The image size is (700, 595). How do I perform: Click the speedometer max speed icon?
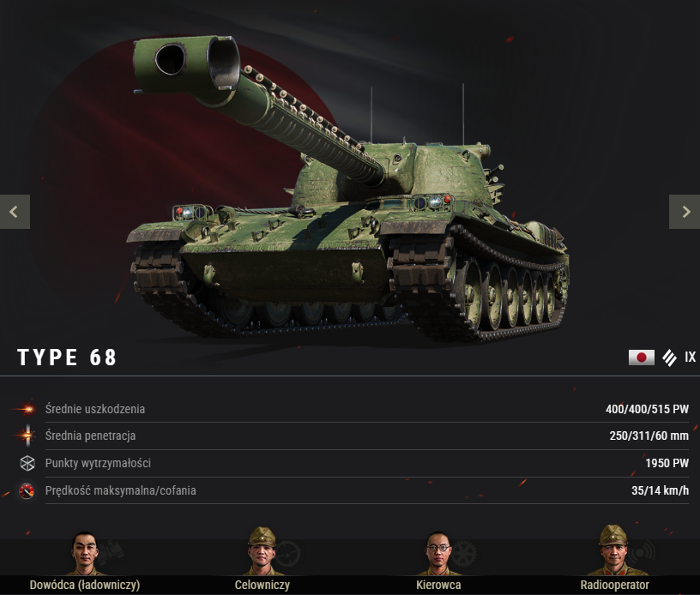click(x=27, y=490)
